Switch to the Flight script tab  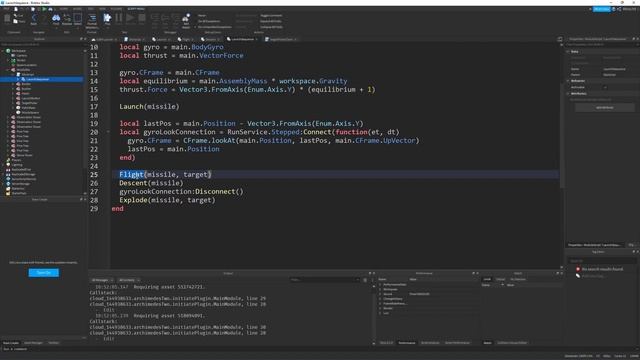186,39
